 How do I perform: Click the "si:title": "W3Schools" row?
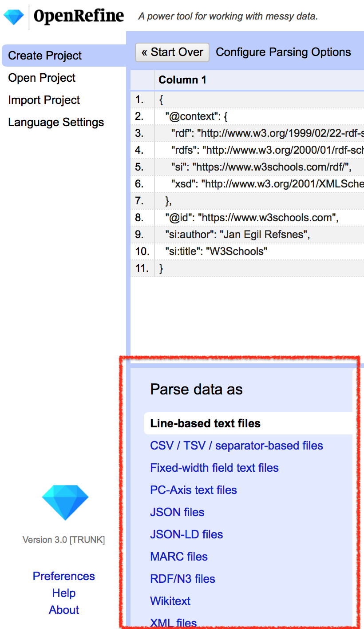coord(247,251)
